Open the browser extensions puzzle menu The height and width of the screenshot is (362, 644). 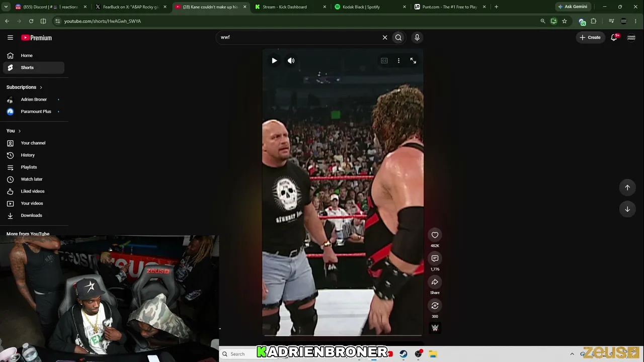pos(594,21)
